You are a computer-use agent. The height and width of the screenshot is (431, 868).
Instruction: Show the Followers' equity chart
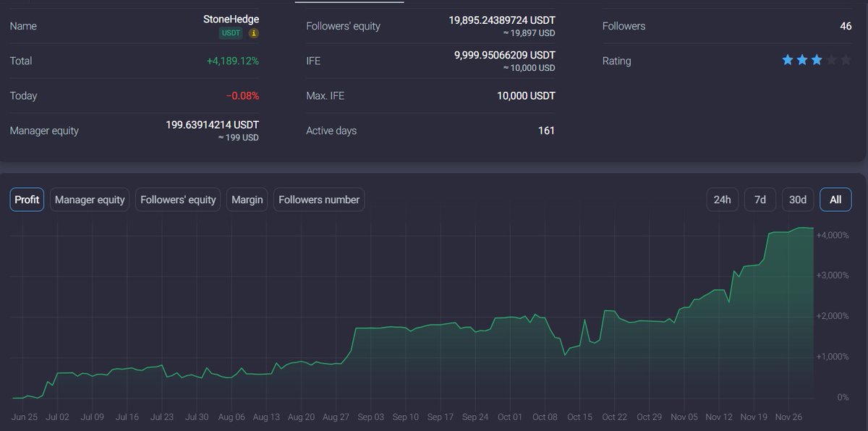[177, 200]
